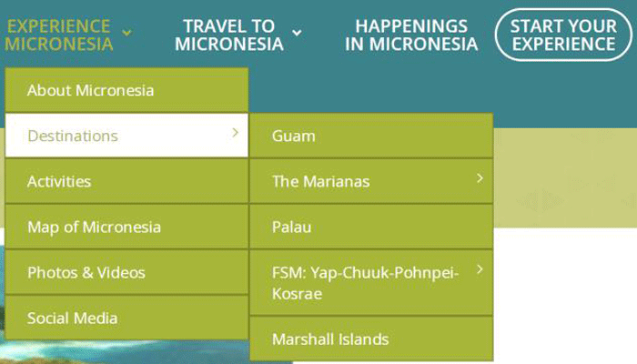Screen dimensions: 637x364
Task: Open the Activities menu entry
Action: [126, 181]
